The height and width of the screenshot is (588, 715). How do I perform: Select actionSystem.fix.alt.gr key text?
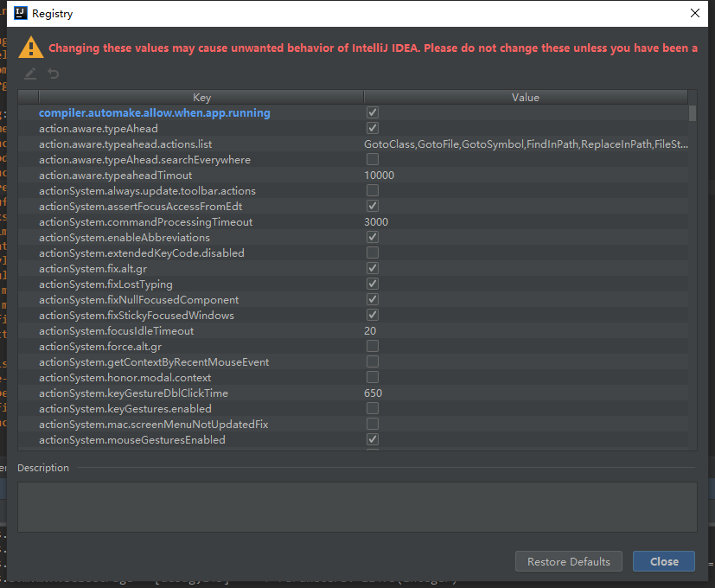[x=93, y=269]
